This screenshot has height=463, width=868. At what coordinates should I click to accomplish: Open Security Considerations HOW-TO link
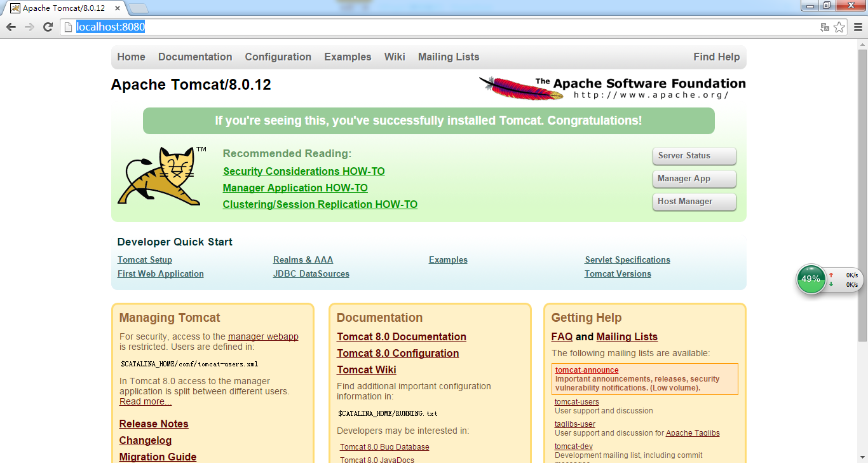[x=304, y=171]
